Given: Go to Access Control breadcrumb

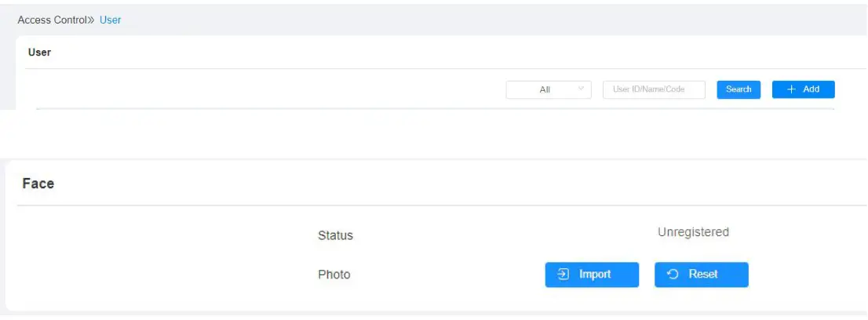Looking at the screenshot, I should pos(53,20).
